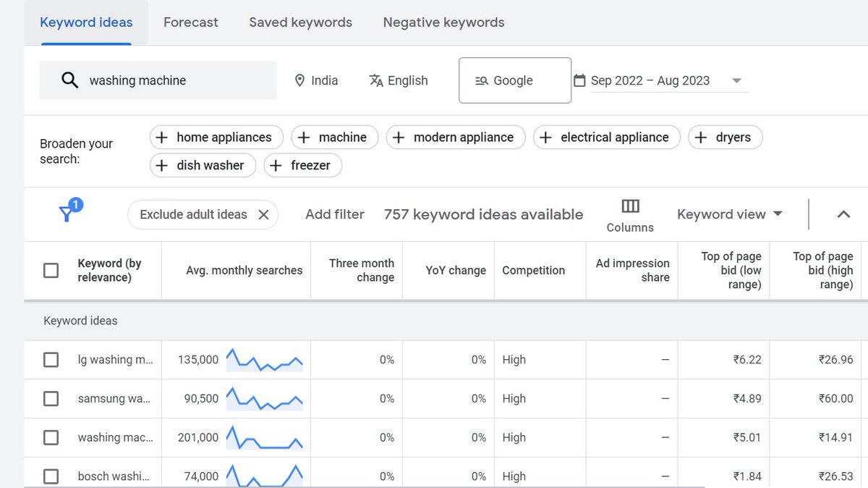Click the plus icon on electrical appliance

click(546, 138)
